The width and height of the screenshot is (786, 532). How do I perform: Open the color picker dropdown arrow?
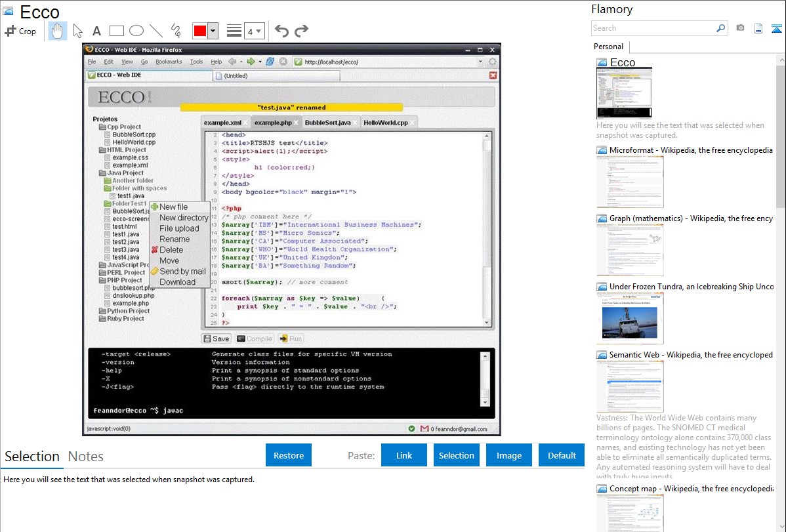(x=213, y=31)
